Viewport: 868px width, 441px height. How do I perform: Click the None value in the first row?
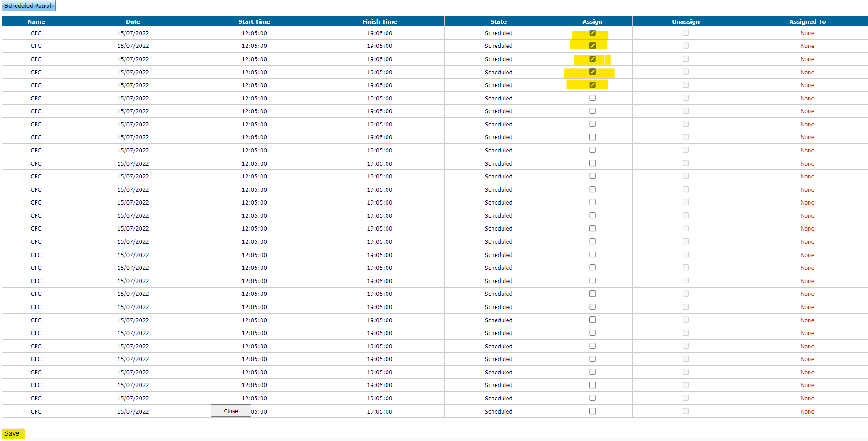[807, 33]
